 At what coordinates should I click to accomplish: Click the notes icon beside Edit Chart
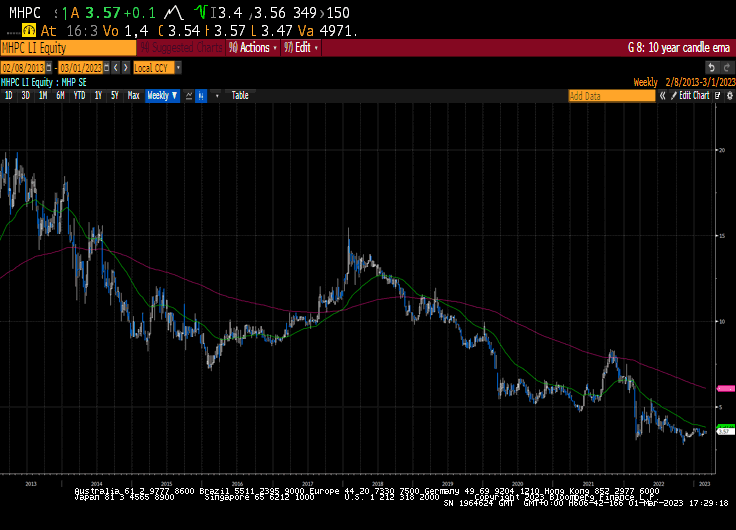717,96
